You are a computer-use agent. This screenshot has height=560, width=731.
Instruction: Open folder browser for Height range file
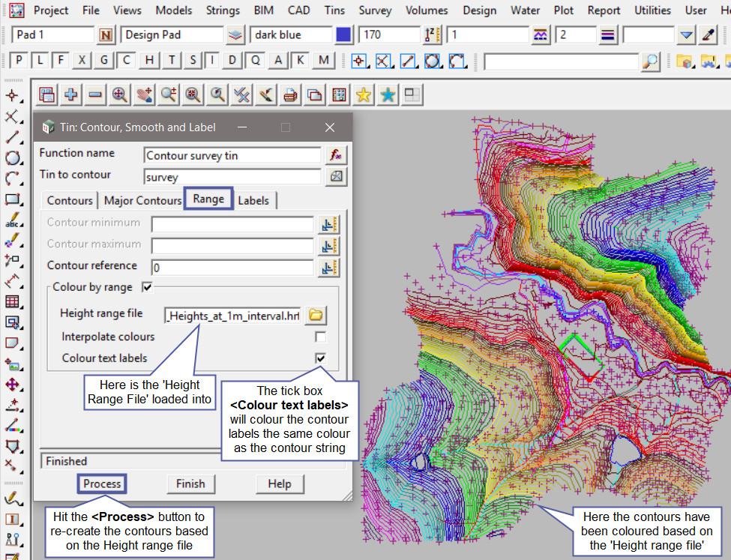(x=316, y=315)
